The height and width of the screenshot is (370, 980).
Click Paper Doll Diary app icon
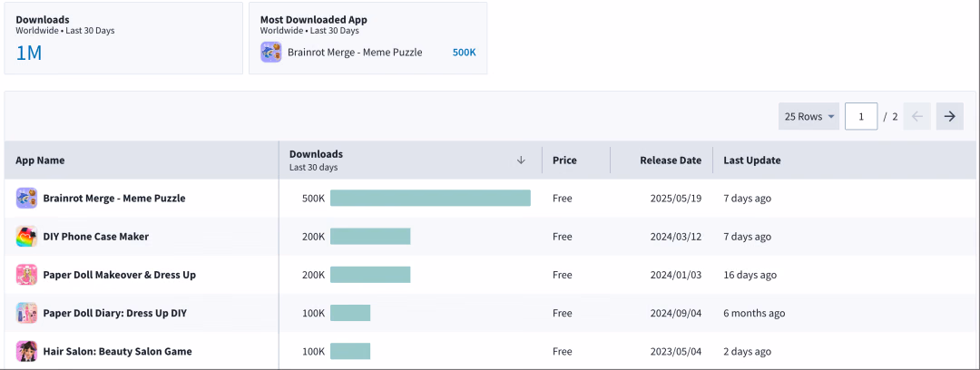click(x=26, y=313)
